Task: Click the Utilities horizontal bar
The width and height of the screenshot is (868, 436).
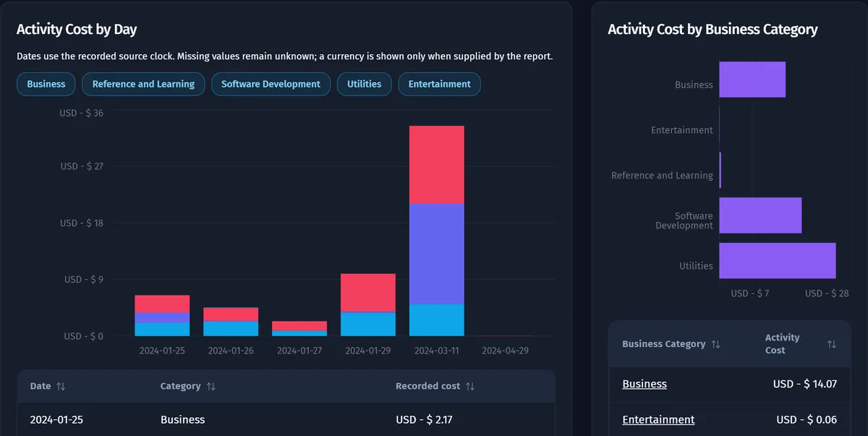Action: pos(778,260)
